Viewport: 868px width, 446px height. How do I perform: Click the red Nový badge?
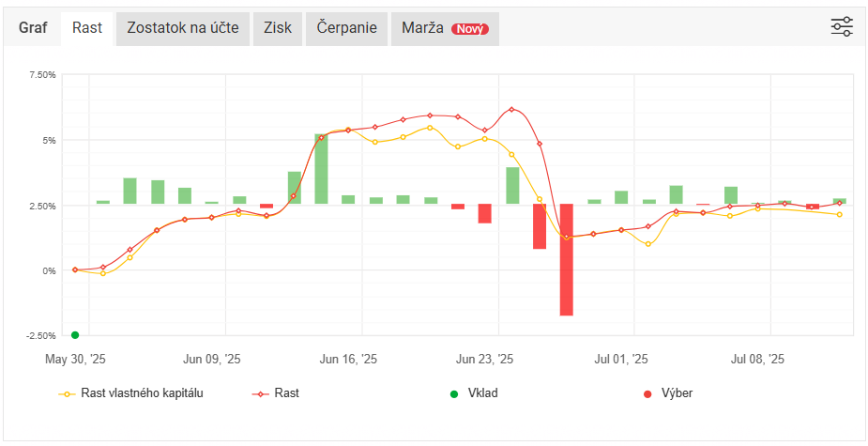coord(469,29)
